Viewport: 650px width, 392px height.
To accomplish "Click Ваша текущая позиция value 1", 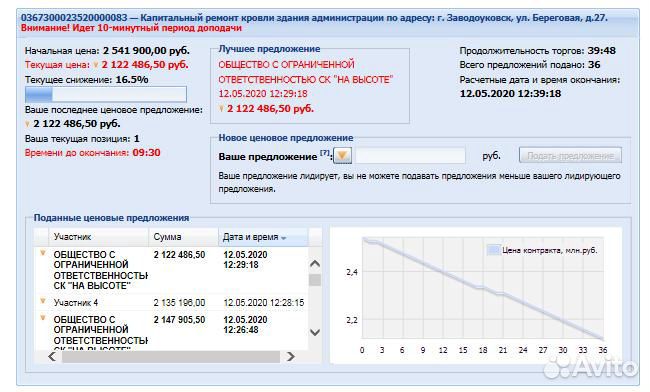I will (137, 139).
